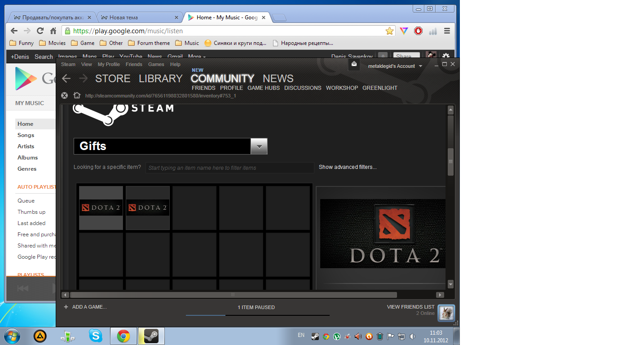This screenshot has width=644, height=345.
Task: Go to the Steam STORE section
Action: pos(113,79)
